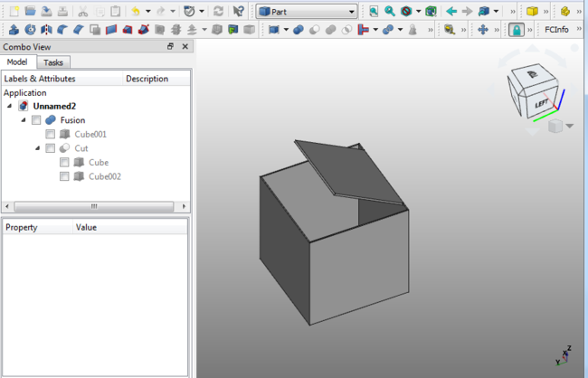Switch to the Tasks tab
This screenshot has height=378, width=588.
53,62
